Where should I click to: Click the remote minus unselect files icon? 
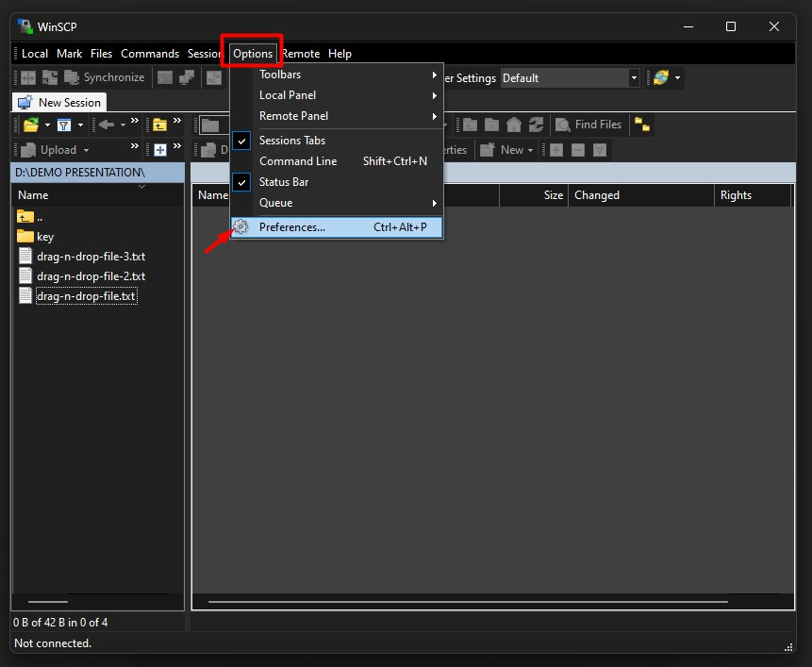click(578, 150)
